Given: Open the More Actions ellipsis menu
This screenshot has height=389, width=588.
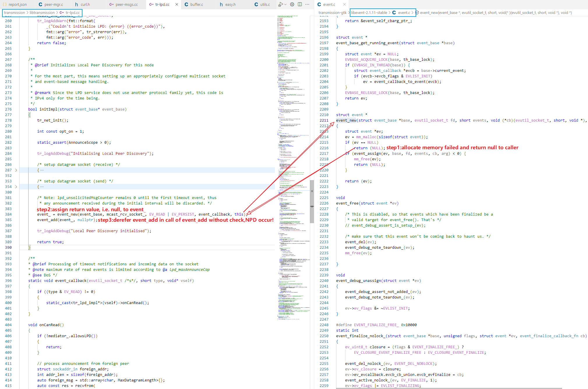Looking at the screenshot, I should 308,4.
